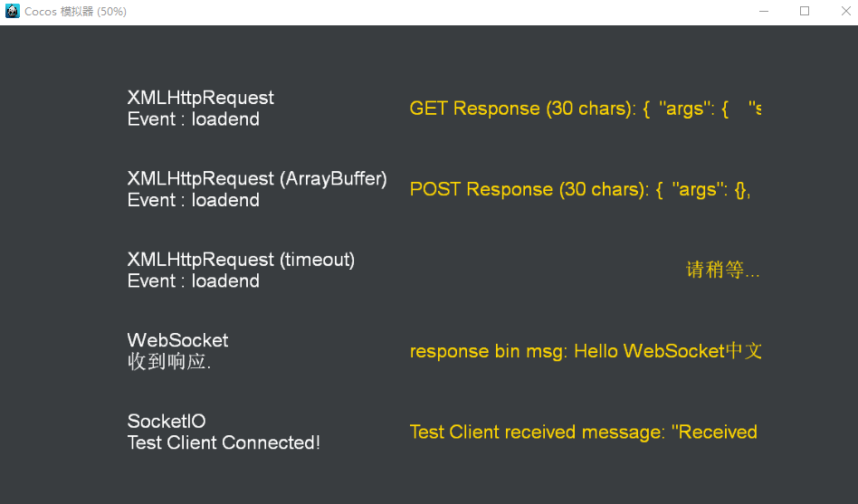Select the Test Client received message text
The image size is (858, 504).
583,433
